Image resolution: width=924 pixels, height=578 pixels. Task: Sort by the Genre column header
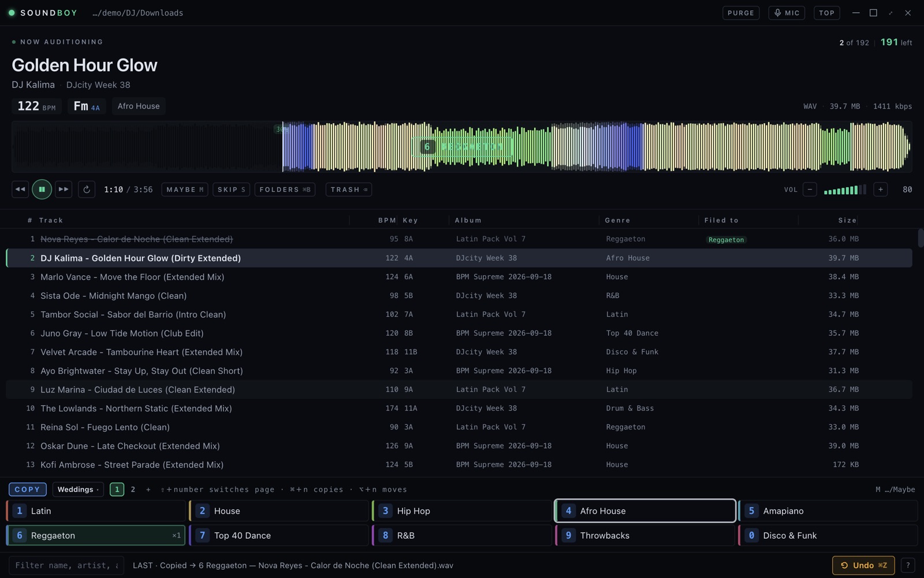tap(617, 220)
